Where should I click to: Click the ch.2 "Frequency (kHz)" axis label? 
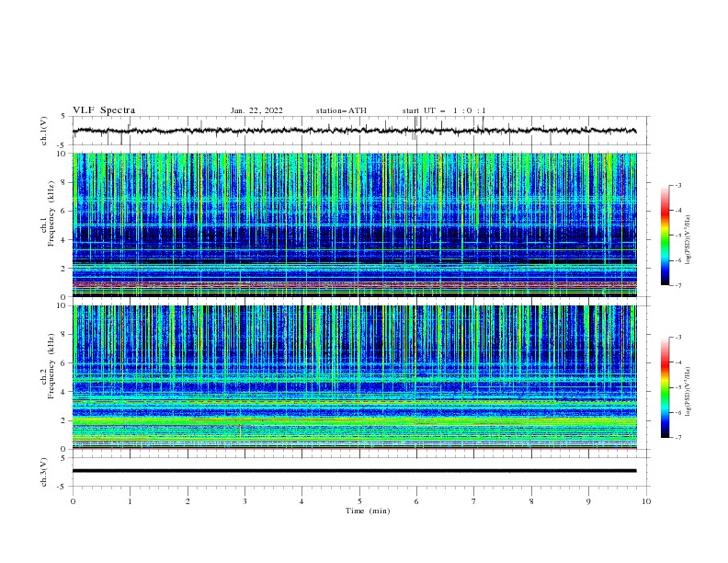pyautogui.click(x=52, y=366)
